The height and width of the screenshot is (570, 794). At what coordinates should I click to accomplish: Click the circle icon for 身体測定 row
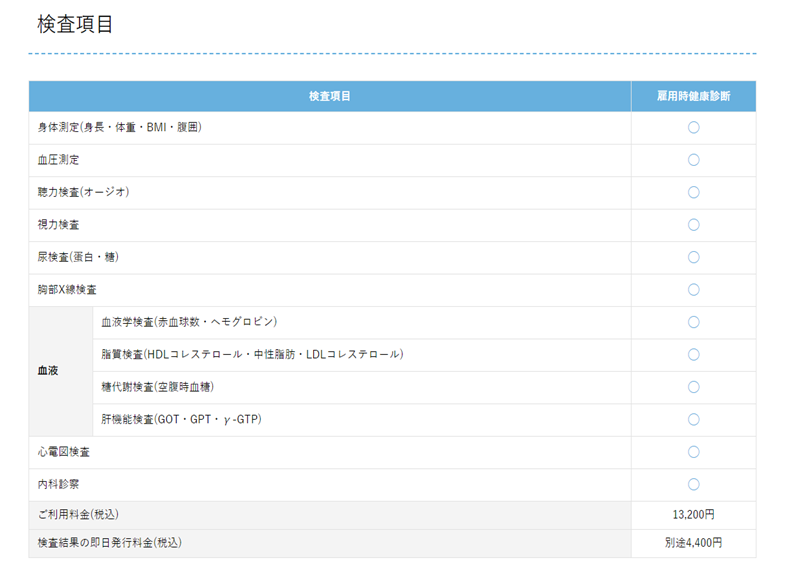[693, 127]
